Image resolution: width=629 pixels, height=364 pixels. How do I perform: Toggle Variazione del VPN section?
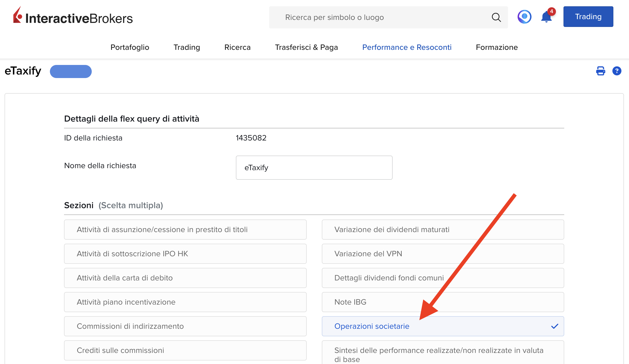(443, 254)
